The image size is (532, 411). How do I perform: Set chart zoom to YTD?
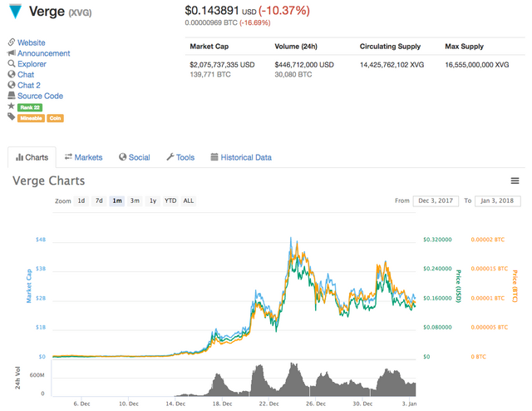pyautogui.click(x=170, y=201)
